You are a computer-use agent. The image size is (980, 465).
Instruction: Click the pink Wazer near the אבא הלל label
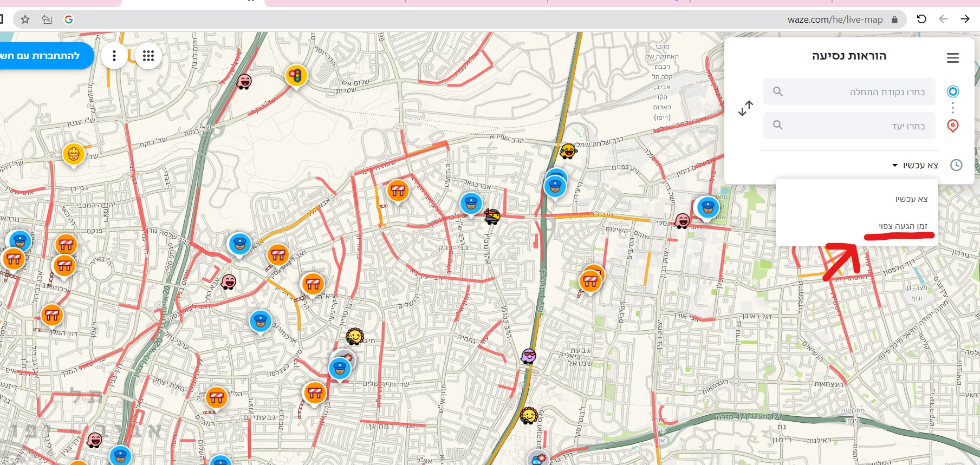229,281
